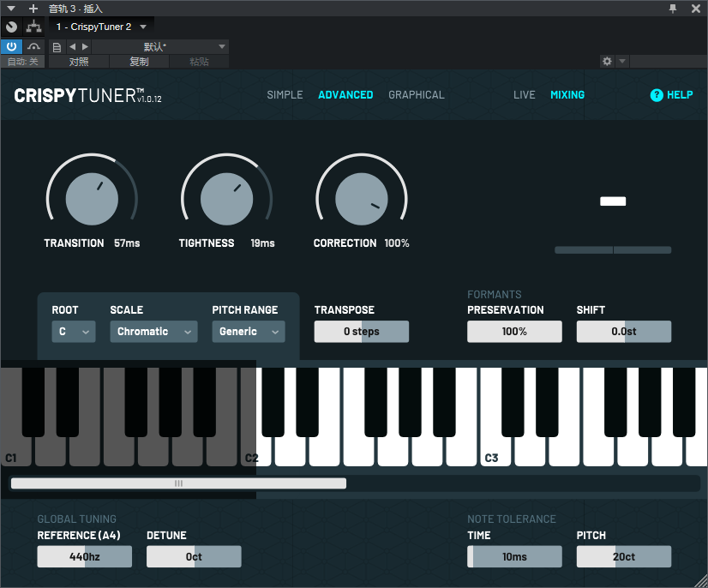This screenshot has width=708, height=588.
Task: Open the 默认 preset dropdown
Action: click(159, 46)
